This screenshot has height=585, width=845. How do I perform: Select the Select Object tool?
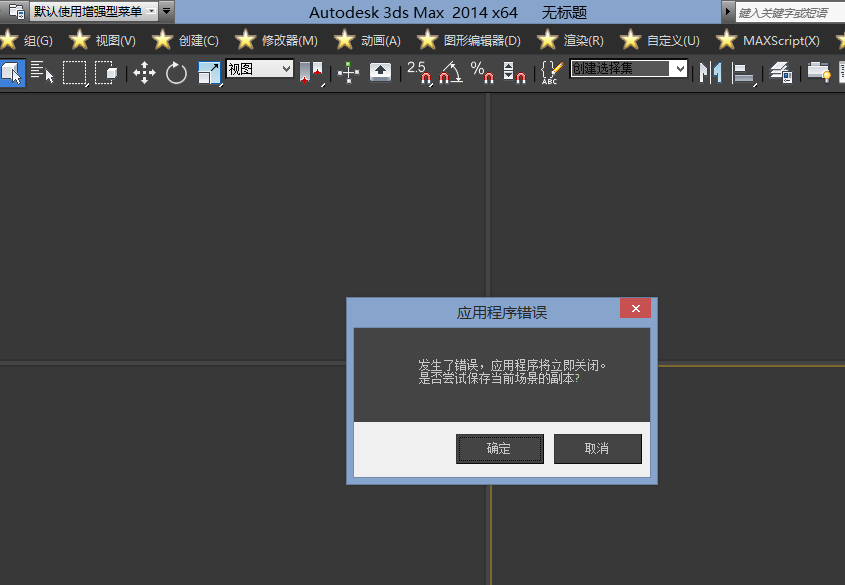(x=12, y=72)
